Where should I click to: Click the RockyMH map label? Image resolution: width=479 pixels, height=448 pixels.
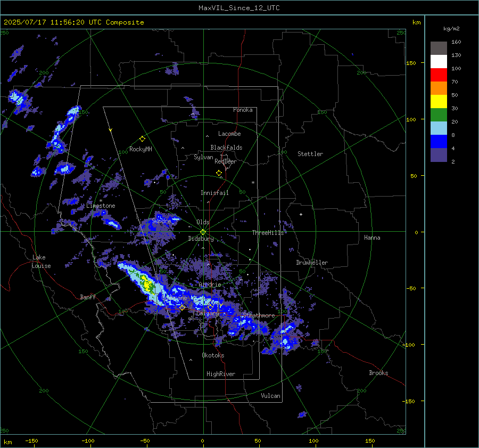pos(141,149)
